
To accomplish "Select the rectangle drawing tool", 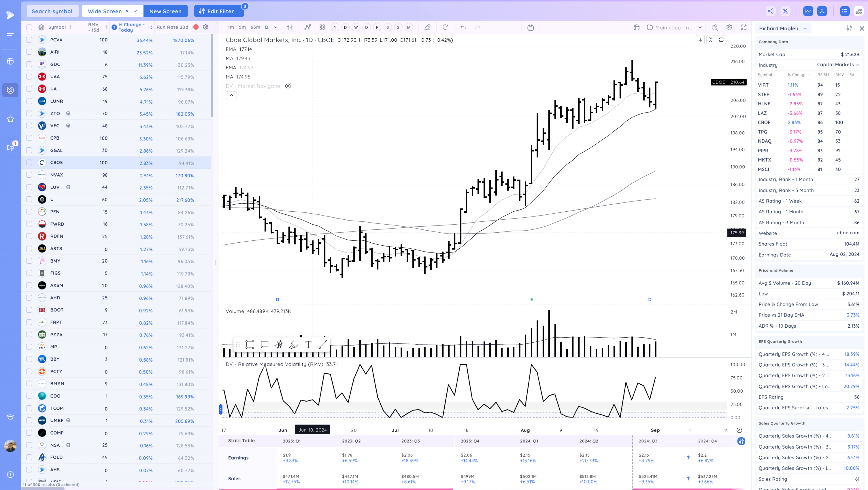I will pyautogui.click(x=250, y=344).
